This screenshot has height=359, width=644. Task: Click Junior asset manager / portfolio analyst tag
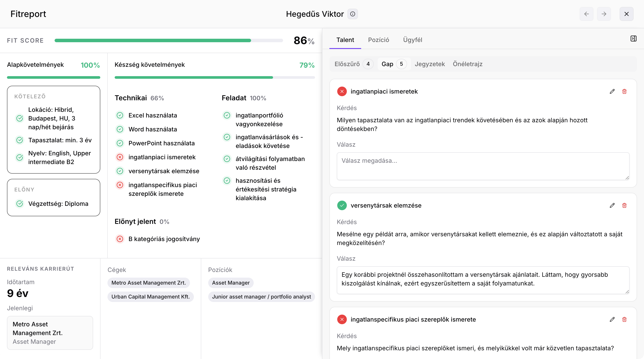pos(262,297)
